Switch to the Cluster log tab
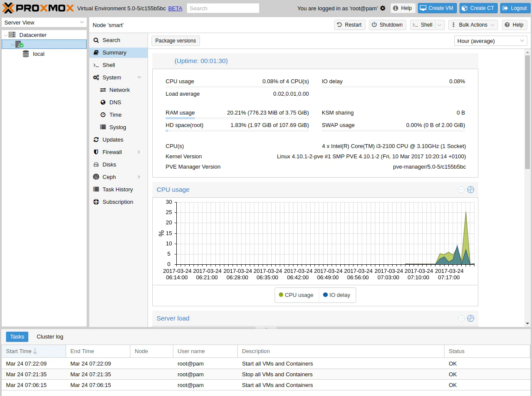 [x=50, y=337]
